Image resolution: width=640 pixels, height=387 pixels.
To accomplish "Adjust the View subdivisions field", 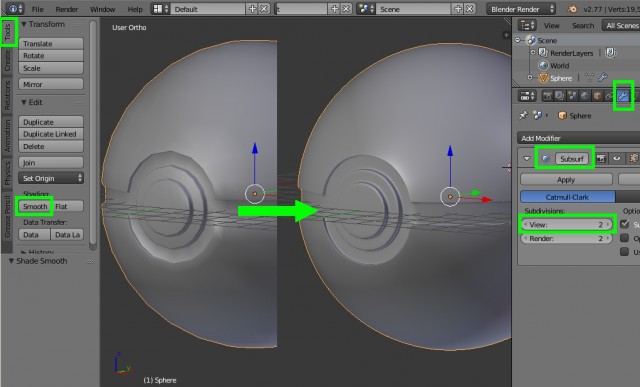I will tap(567, 225).
